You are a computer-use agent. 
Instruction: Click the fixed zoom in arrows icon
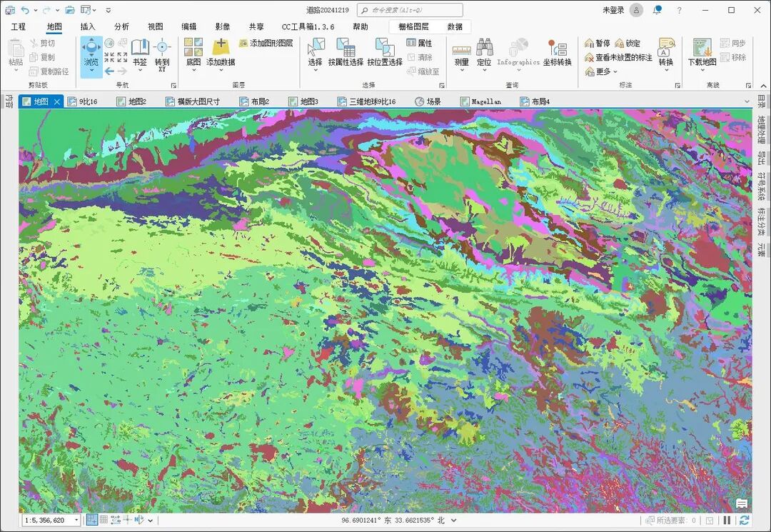pyautogui.click(x=109, y=57)
